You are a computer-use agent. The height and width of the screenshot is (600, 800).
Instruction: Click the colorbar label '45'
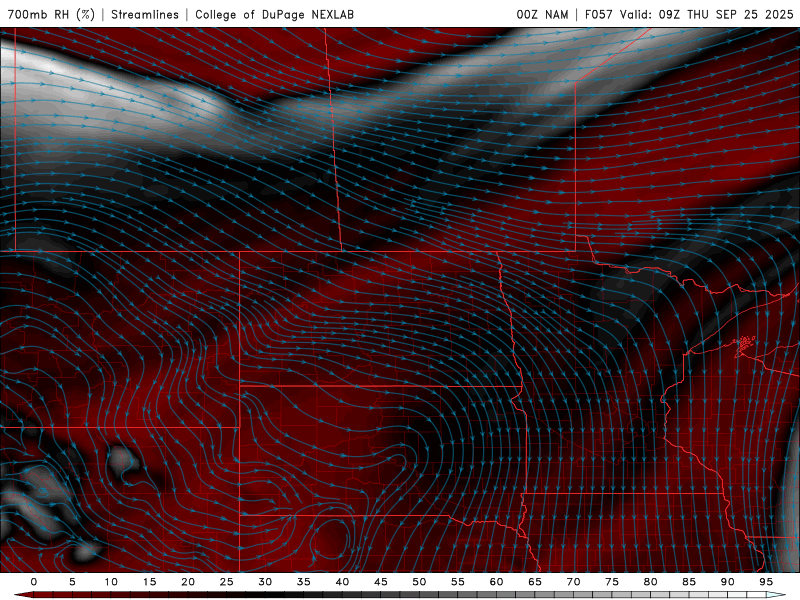381,582
